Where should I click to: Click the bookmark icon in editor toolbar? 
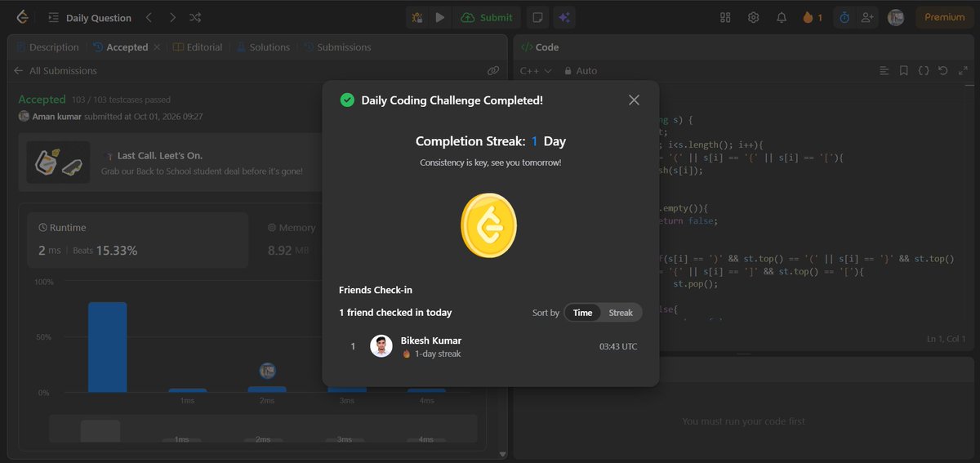click(x=903, y=71)
